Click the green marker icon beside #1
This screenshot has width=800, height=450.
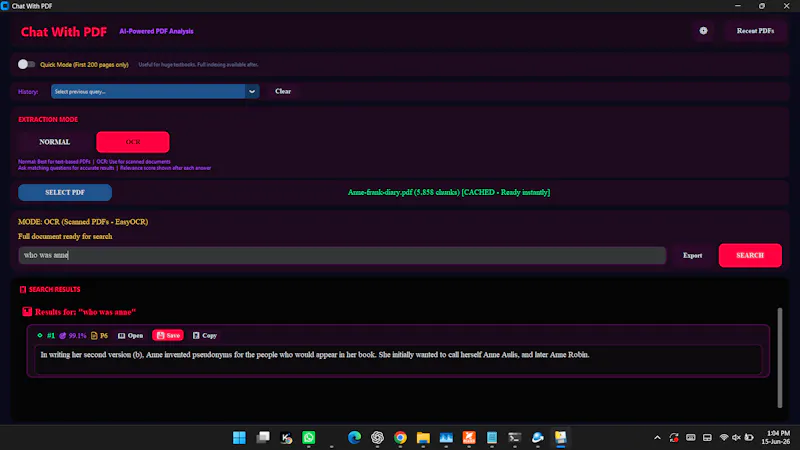point(40,335)
